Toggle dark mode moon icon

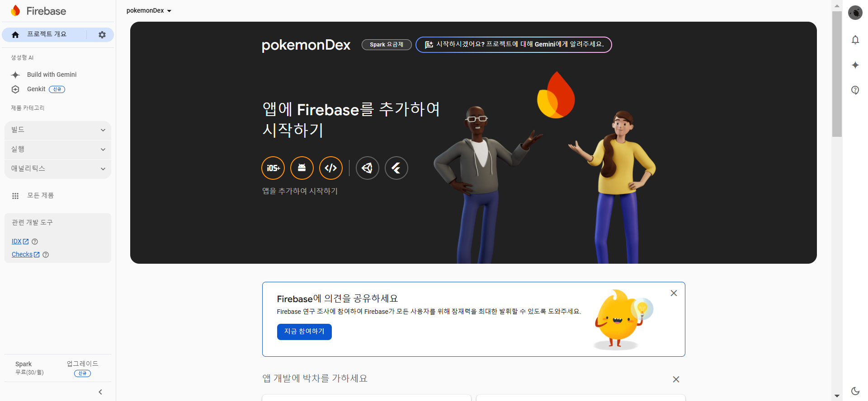(855, 391)
